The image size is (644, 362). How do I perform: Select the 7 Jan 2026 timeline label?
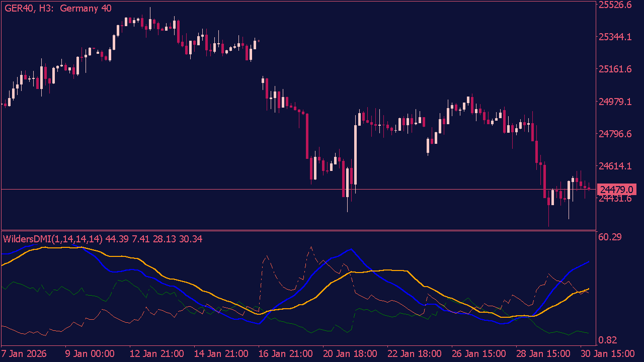point(24,353)
